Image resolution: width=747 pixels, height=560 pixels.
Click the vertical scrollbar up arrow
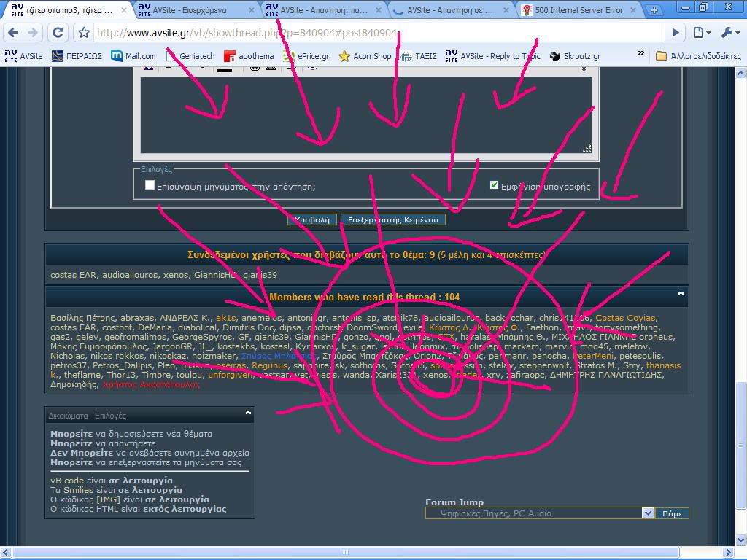click(741, 74)
